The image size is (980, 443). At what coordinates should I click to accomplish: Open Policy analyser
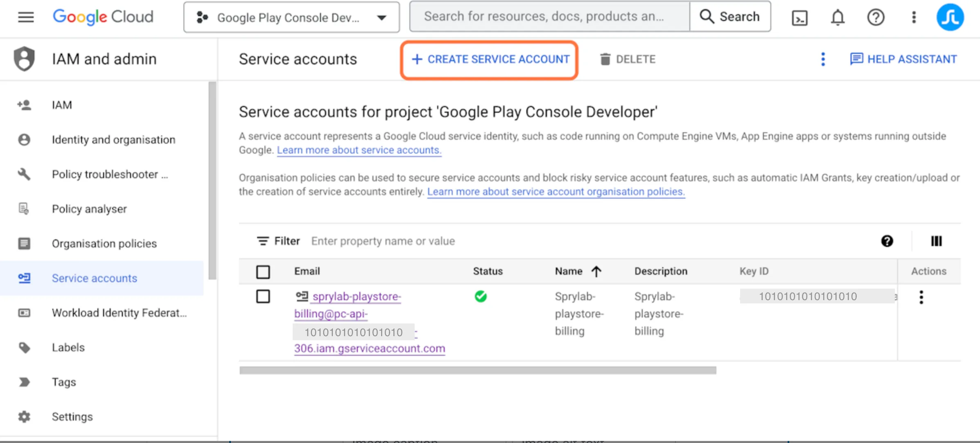(x=102, y=209)
